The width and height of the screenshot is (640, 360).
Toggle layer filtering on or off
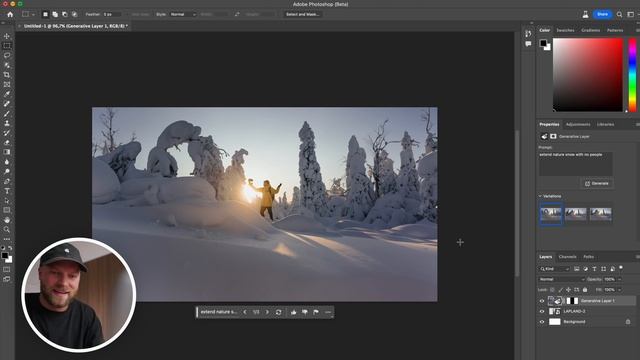point(621,268)
